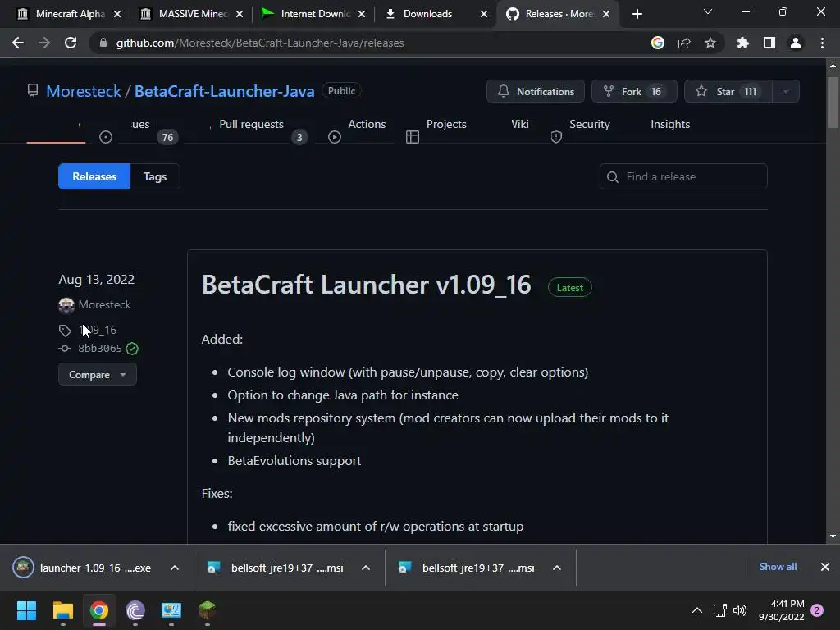This screenshot has width=840, height=630.
Task: Click the Notifications button
Action: pyautogui.click(x=535, y=91)
